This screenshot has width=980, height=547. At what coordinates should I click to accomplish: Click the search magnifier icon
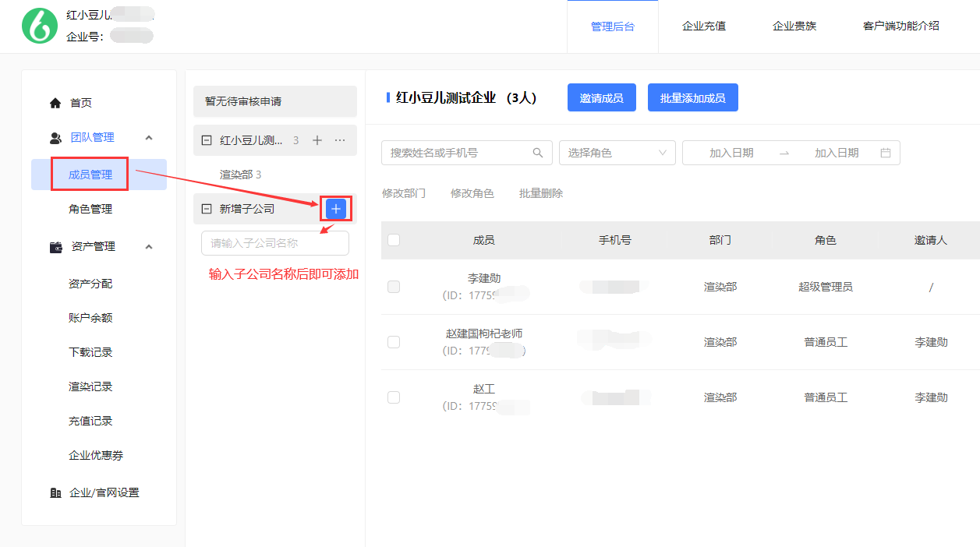tap(538, 153)
